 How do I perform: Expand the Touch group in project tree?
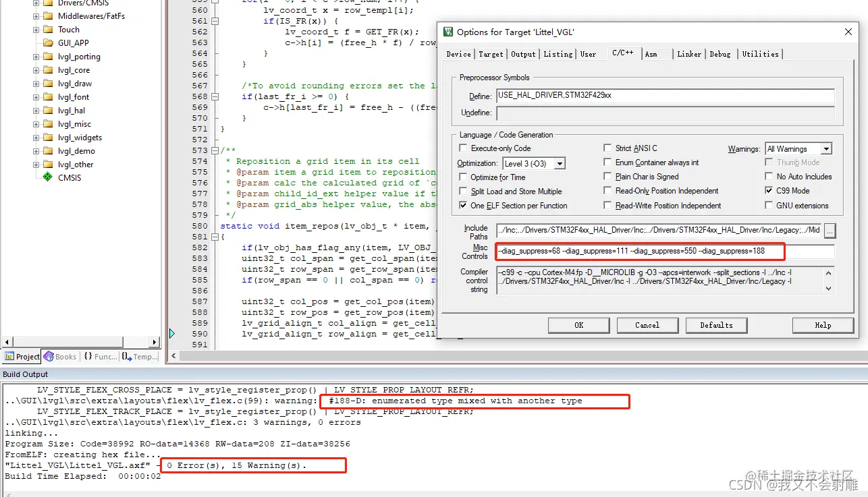36,30
